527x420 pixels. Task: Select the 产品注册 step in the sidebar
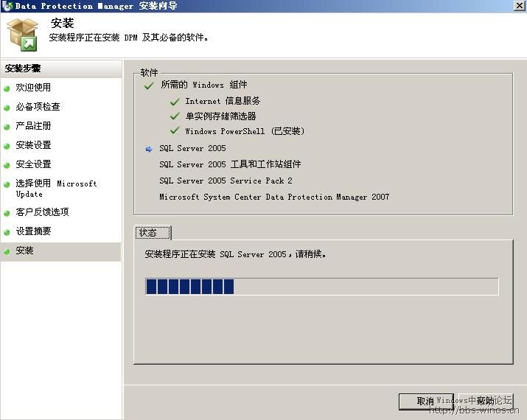point(33,126)
